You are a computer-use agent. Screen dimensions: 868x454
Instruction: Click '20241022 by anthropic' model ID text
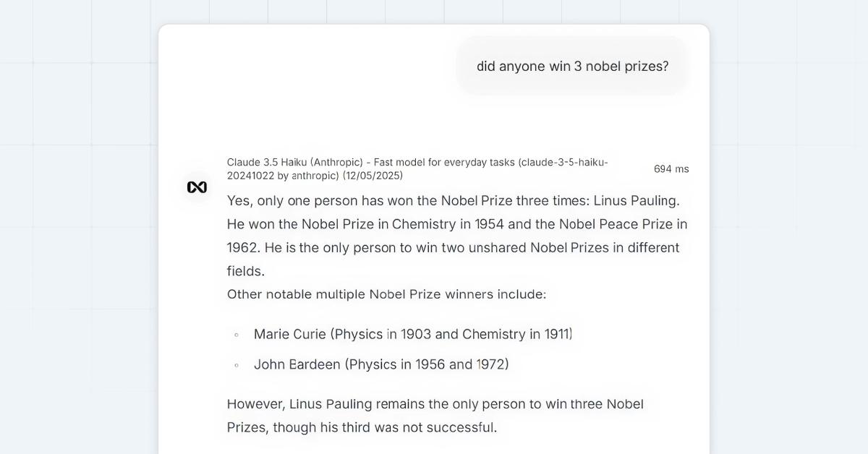[283, 176]
